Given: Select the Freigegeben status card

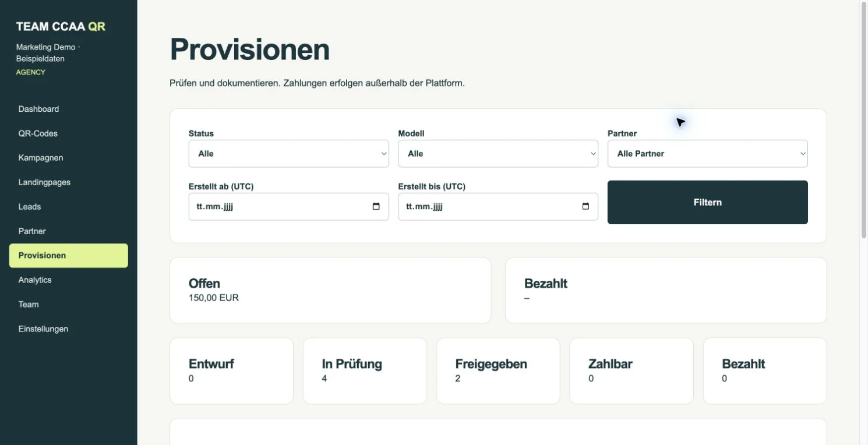Looking at the screenshot, I should point(498,371).
